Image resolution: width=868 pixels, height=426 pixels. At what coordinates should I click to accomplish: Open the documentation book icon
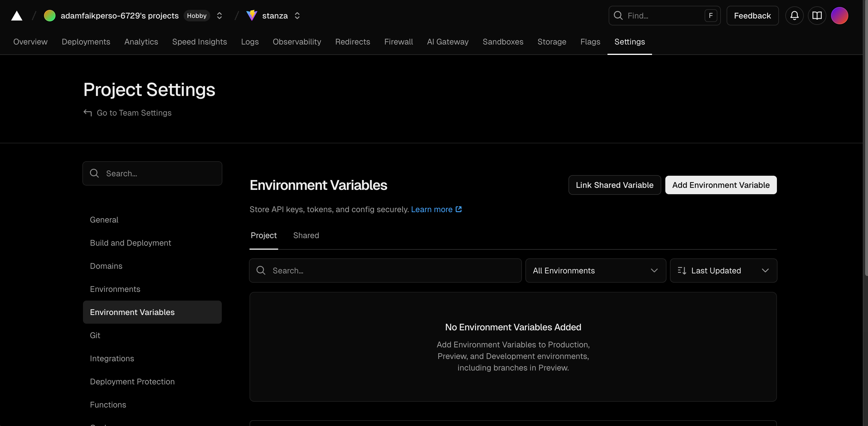click(x=817, y=16)
